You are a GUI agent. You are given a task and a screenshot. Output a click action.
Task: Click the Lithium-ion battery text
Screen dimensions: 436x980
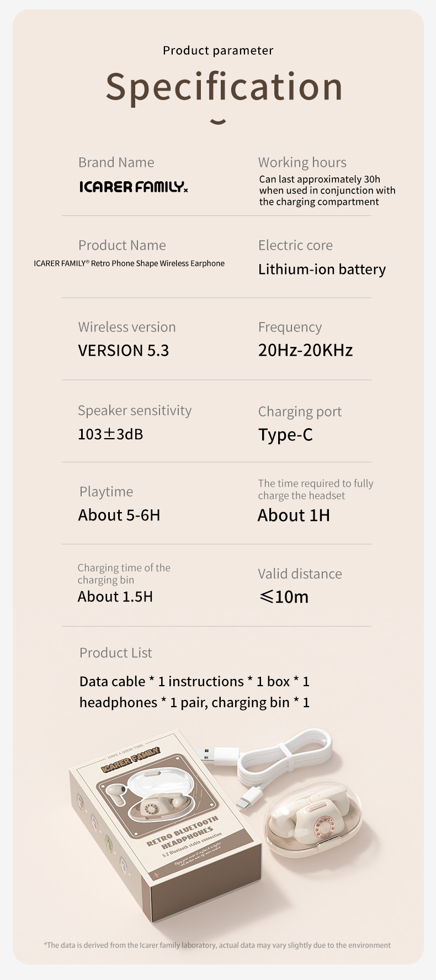point(322,269)
